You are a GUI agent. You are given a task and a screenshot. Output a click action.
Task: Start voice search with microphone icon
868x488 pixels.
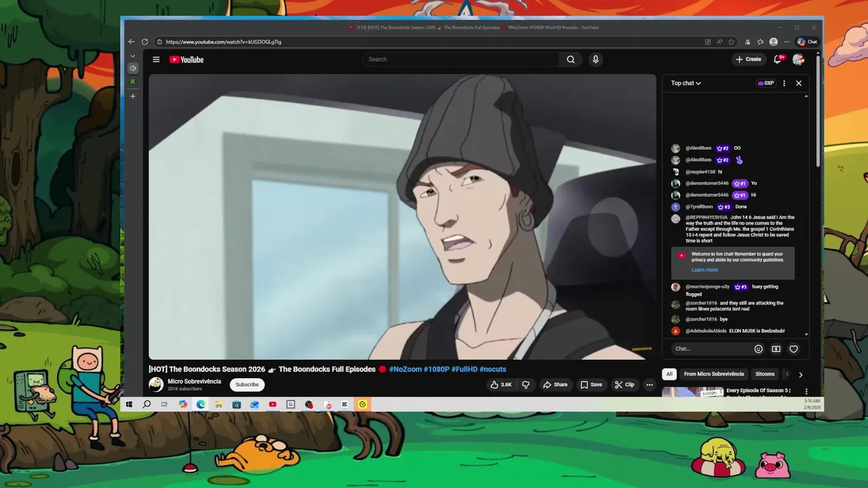(595, 60)
